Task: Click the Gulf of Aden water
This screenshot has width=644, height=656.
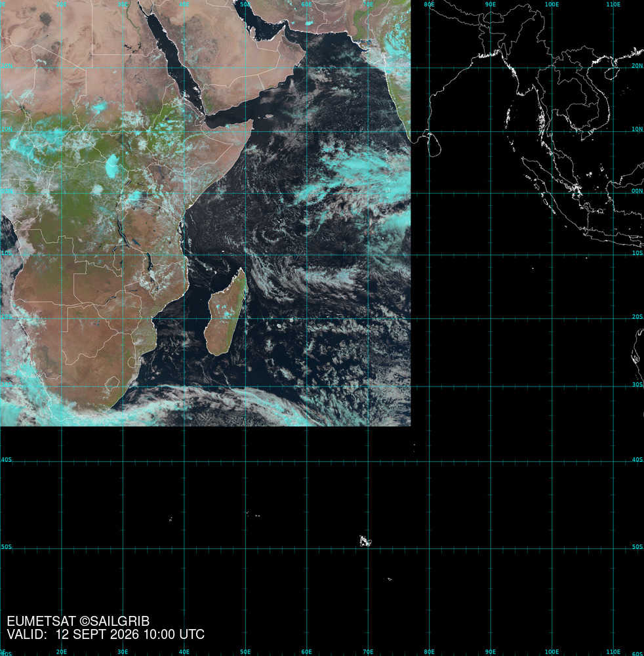Action: coord(234,116)
